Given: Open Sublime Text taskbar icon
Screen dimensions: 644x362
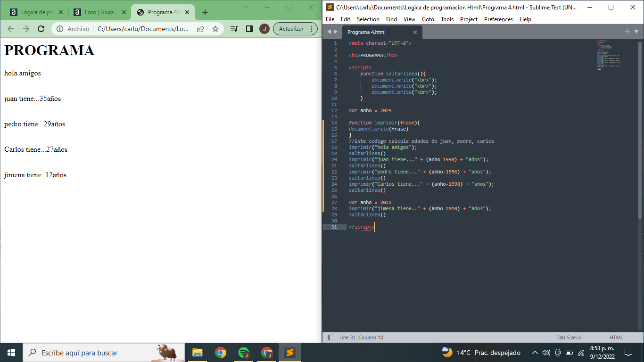Looking at the screenshot, I should click(x=290, y=353).
